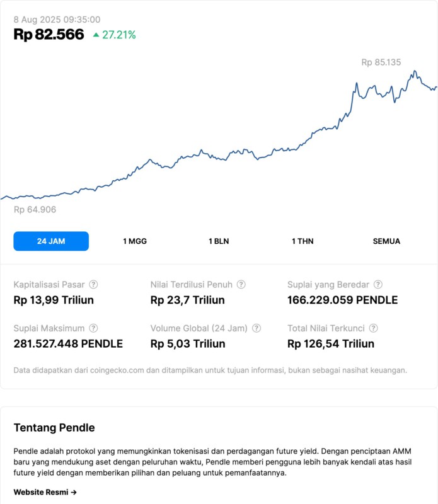Open the Website Resmi link
Screen dimensions: 438x504
click(45, 492)
